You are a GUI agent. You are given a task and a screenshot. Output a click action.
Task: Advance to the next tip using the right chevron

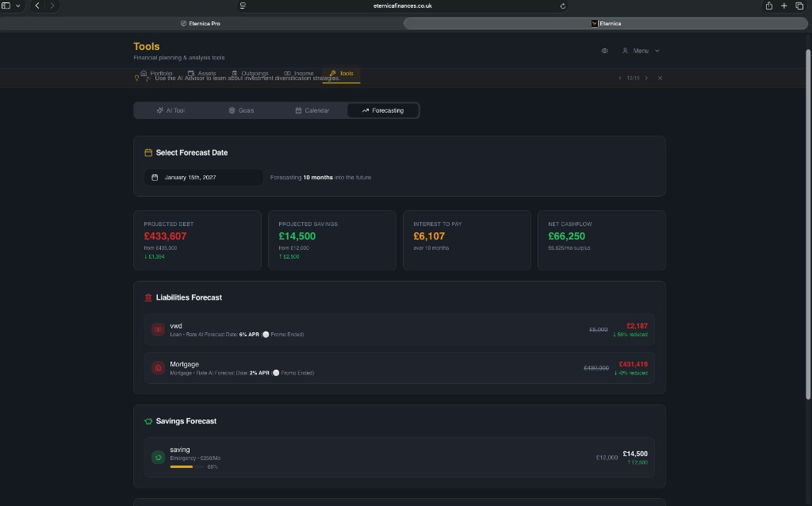click(646, 77)
